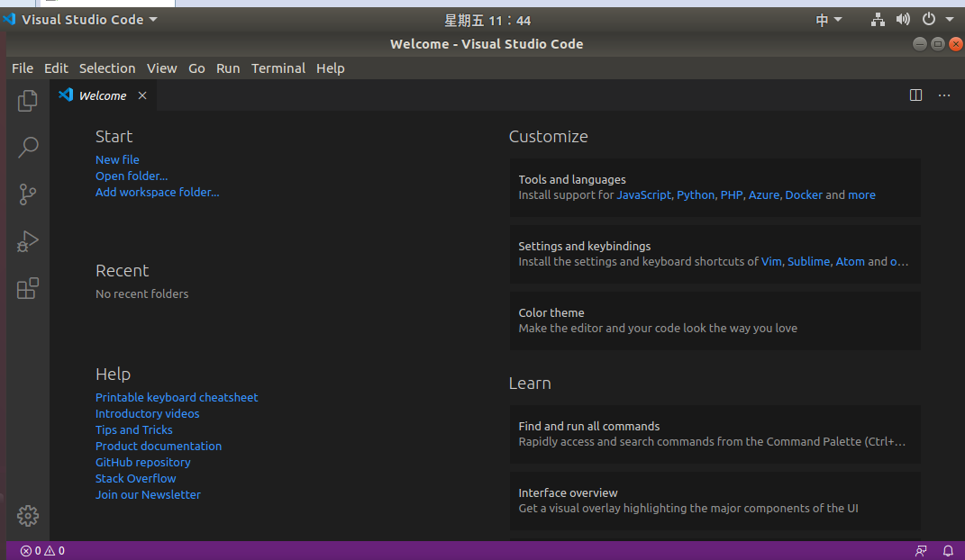Open Product documentation link
This screenshot has width=965, height=560.
[159, 447]
